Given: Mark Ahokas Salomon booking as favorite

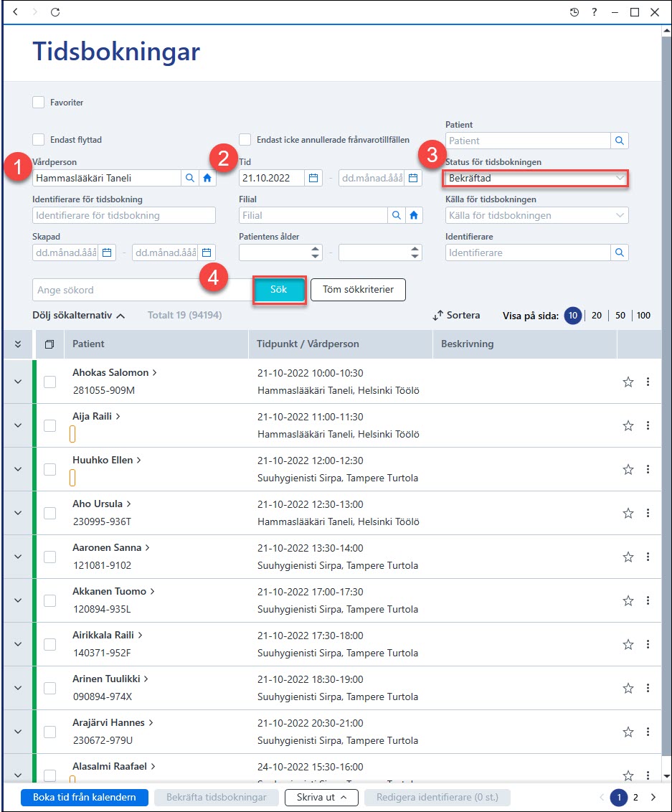Looking at the screenshot, I should [628, 382].
